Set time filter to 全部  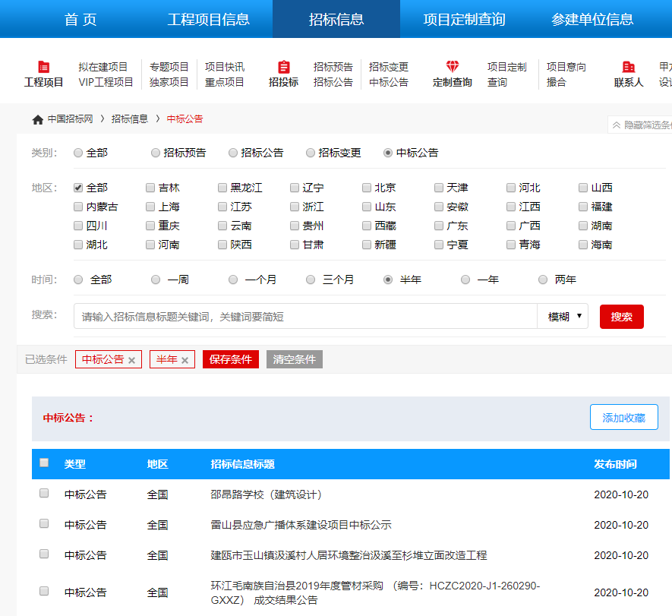[78, 280]
